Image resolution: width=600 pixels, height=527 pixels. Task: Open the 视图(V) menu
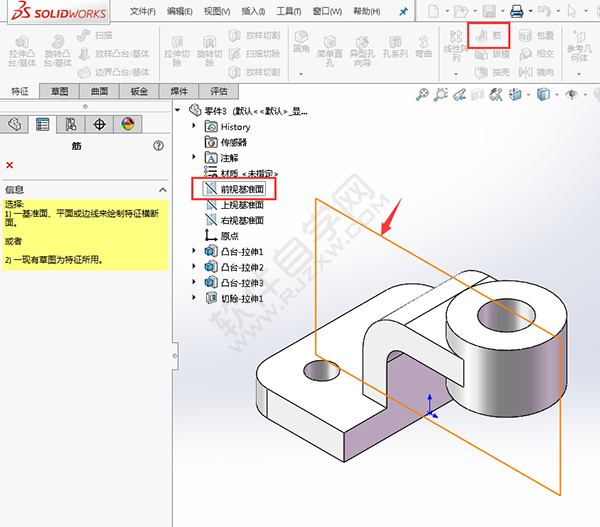[x=217, y=11]
